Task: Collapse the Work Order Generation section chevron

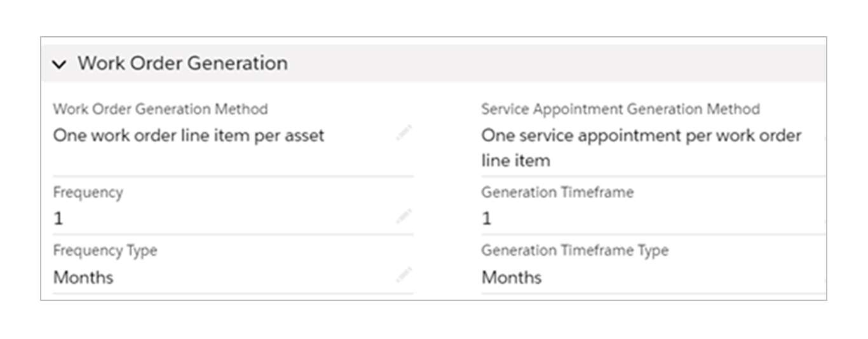Action: click(60, 64)
